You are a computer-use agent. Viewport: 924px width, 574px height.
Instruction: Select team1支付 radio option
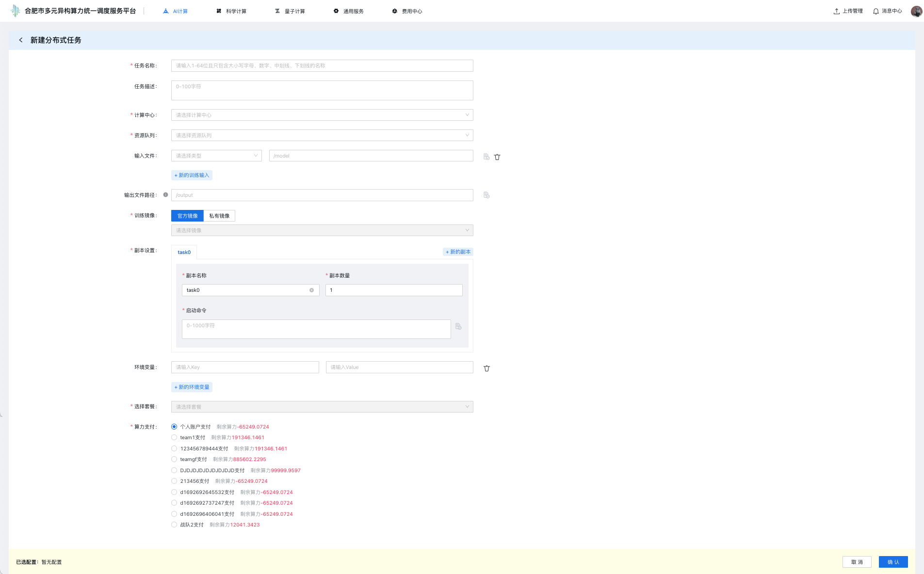(x=174, y=437)
